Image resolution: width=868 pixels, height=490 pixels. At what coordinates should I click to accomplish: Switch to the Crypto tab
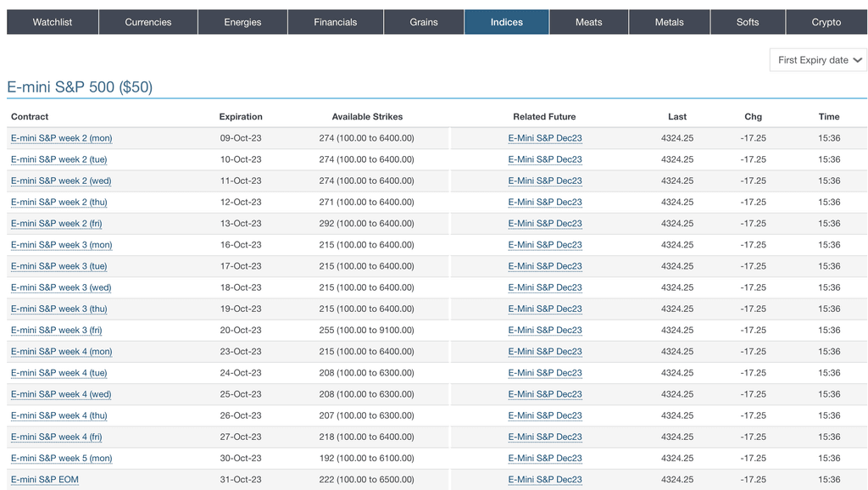point(826,22)
